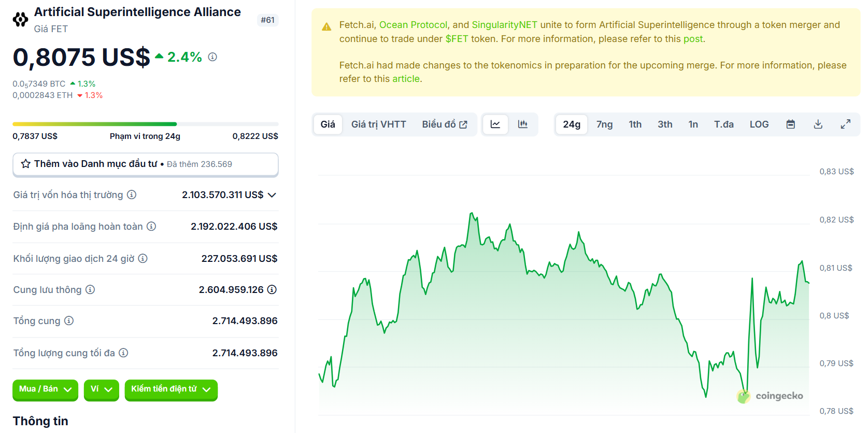Select the 3th time range
Image resolution: width=868 pixels, height=433 pixels.
tap(665, 124)
